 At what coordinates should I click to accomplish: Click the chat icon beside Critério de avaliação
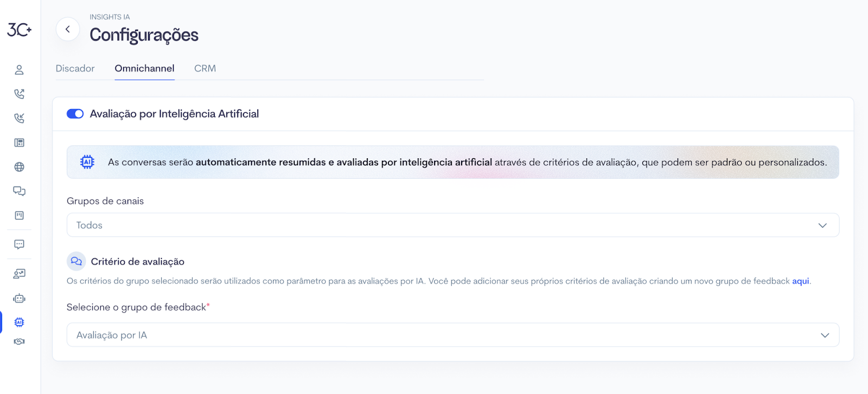[76, 261]
